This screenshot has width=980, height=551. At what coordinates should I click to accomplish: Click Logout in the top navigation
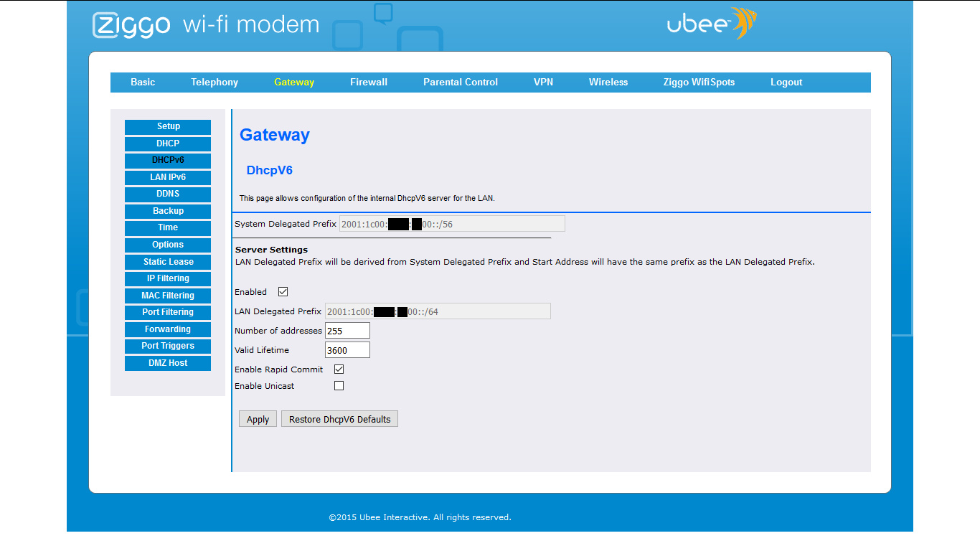(x=786, y=83)
